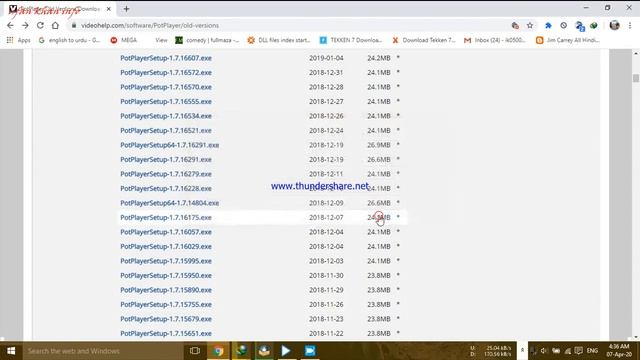Image resolution: width=640 pixels, height=360 pixels.
Task: Switch ENG input language indicator
Action: tap(592, 351)
